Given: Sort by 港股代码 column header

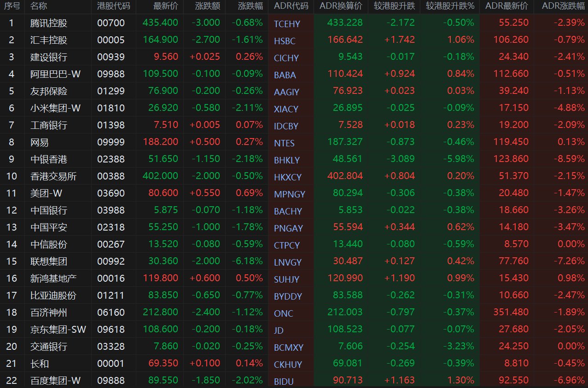Looking at the screenshot, I should click(114, 6).
